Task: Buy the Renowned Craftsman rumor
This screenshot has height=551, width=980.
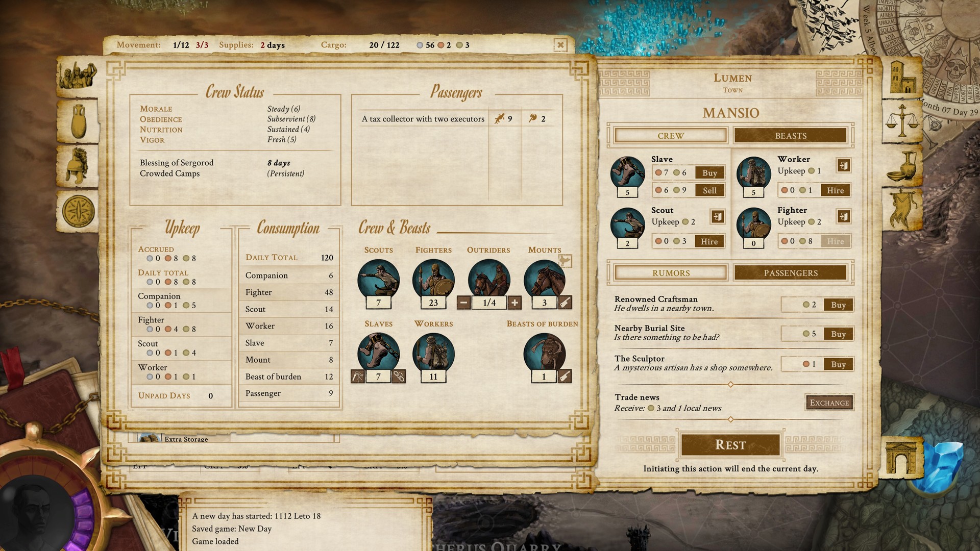Action: (838, 305)
